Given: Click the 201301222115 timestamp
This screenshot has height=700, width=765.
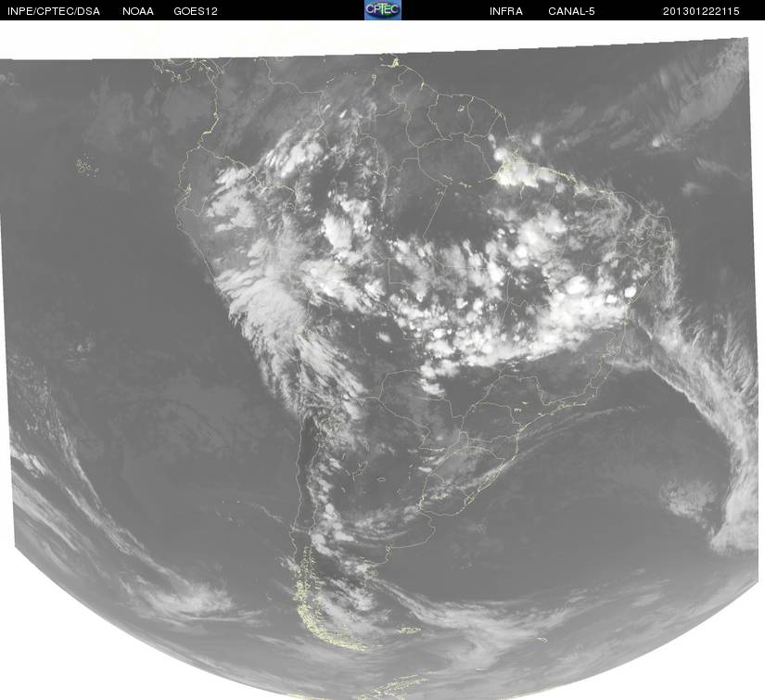Looking at the screenshot, I should 701,11.
